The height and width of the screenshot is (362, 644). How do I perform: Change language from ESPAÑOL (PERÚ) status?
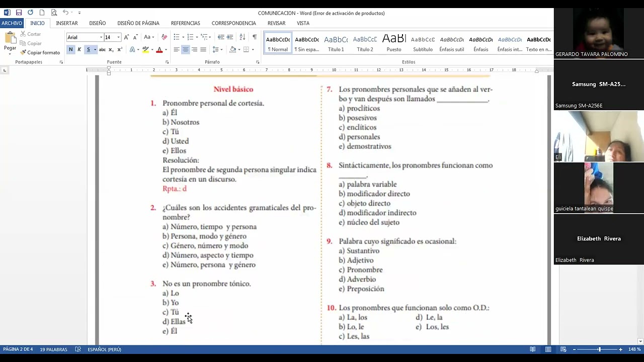pyautogui.click(x=104, y=349)
